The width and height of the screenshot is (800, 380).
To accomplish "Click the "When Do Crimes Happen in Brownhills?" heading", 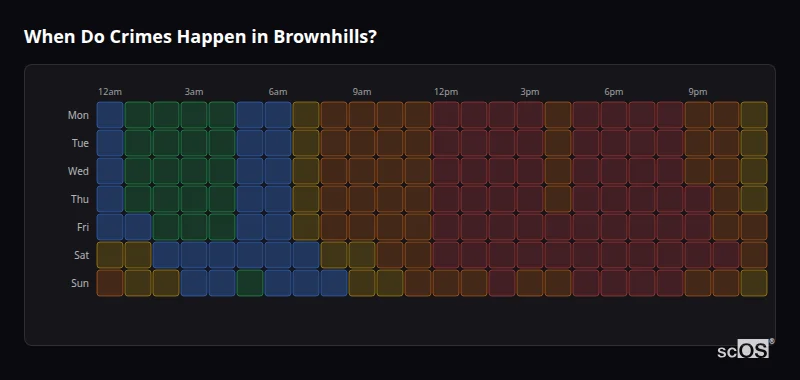I will 200,37.
